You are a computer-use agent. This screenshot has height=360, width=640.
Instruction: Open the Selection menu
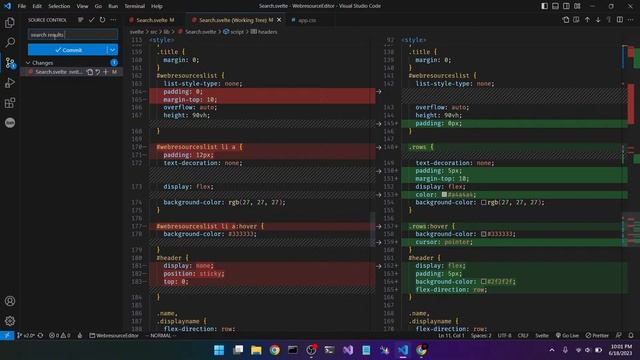tap(59, 6)
